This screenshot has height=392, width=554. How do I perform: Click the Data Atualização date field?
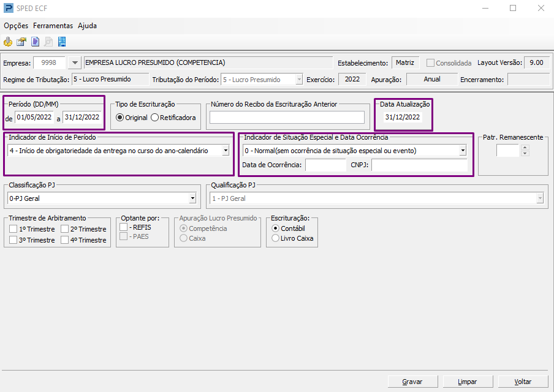pos(403,117)
